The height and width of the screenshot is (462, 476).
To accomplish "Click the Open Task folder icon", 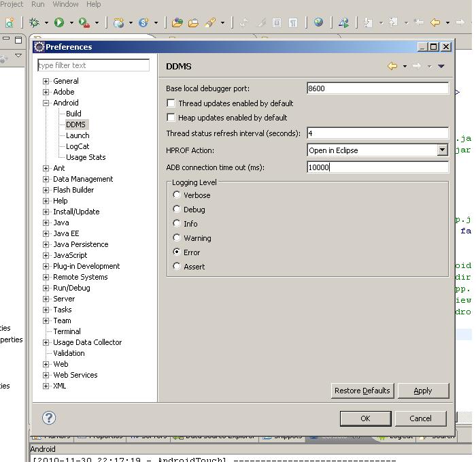I will click(x=193, y=22).
